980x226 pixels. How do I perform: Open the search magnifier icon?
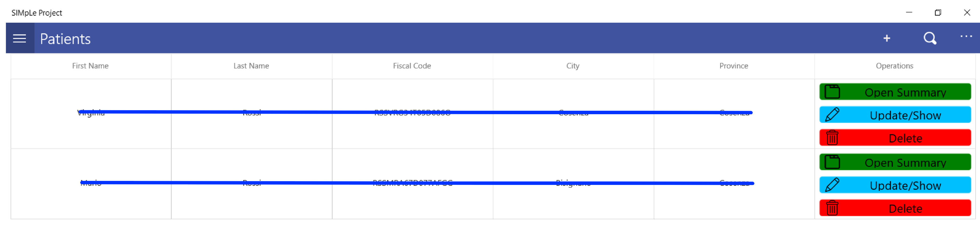pos(930,38)
